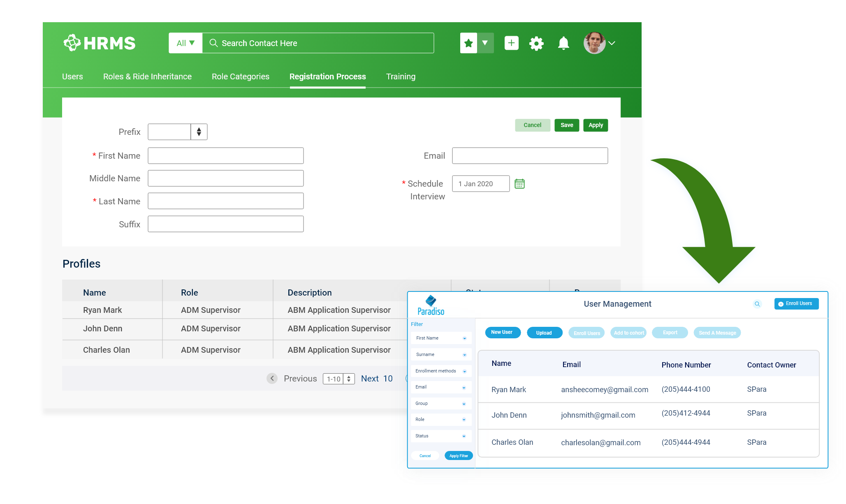The image size is (846, 504).
Task: Switch to Role Categories tab
Action: [241, 76]
